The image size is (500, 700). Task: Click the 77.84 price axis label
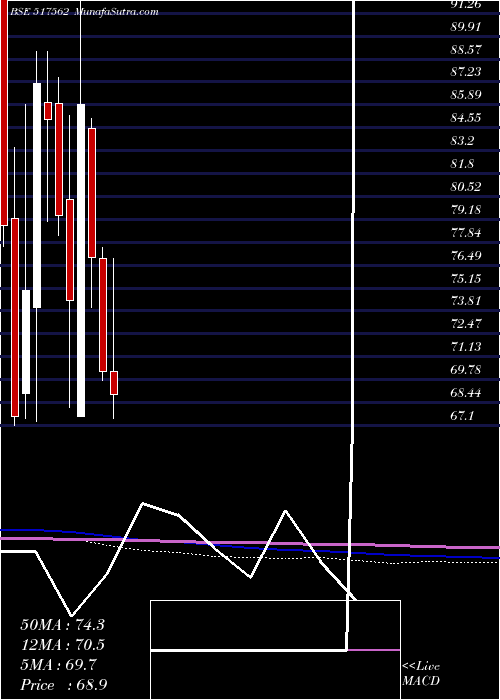(x=466, y=233)
